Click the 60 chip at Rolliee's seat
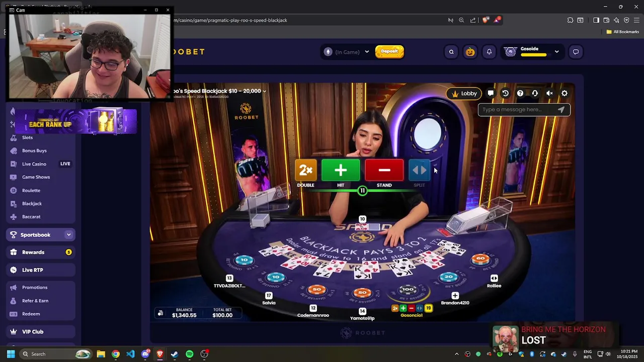This screenshot has height=362, width=644. pyautogui.click(x=480, y=259)
